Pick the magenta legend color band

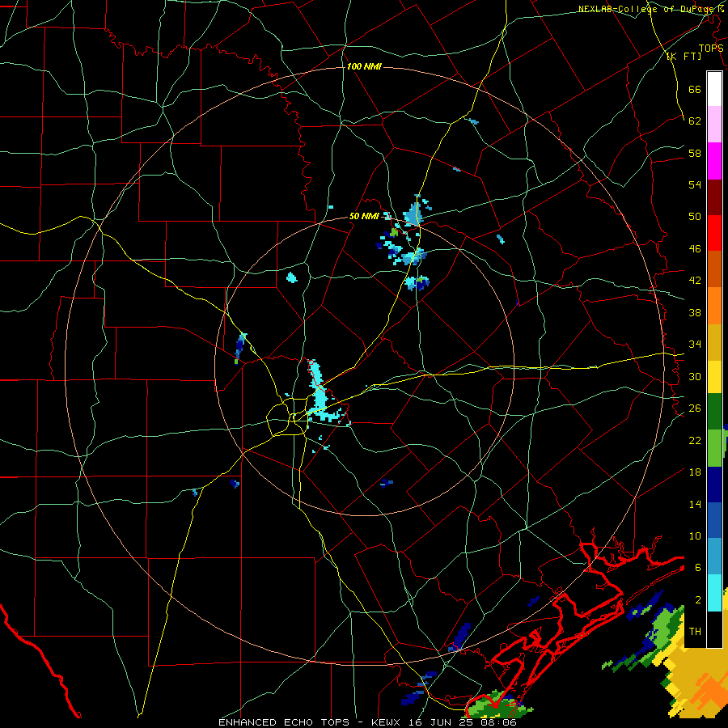pos(714,161)
